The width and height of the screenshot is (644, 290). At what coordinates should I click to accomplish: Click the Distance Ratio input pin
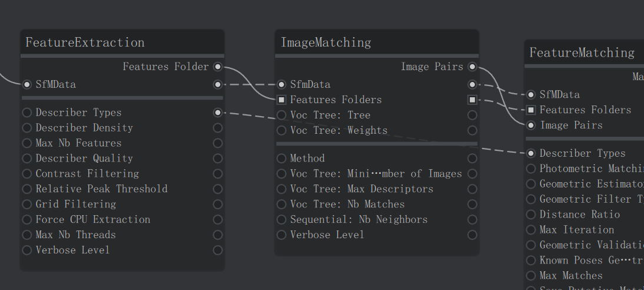tap(531, 215)
